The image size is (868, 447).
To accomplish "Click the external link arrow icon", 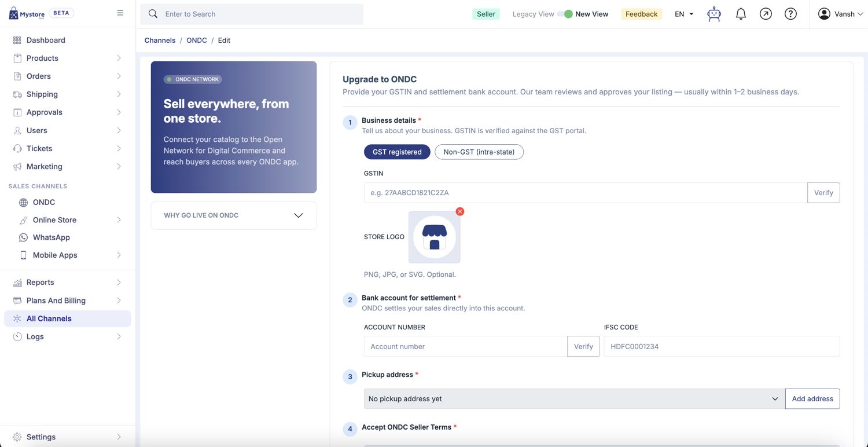I will (766, 14).
